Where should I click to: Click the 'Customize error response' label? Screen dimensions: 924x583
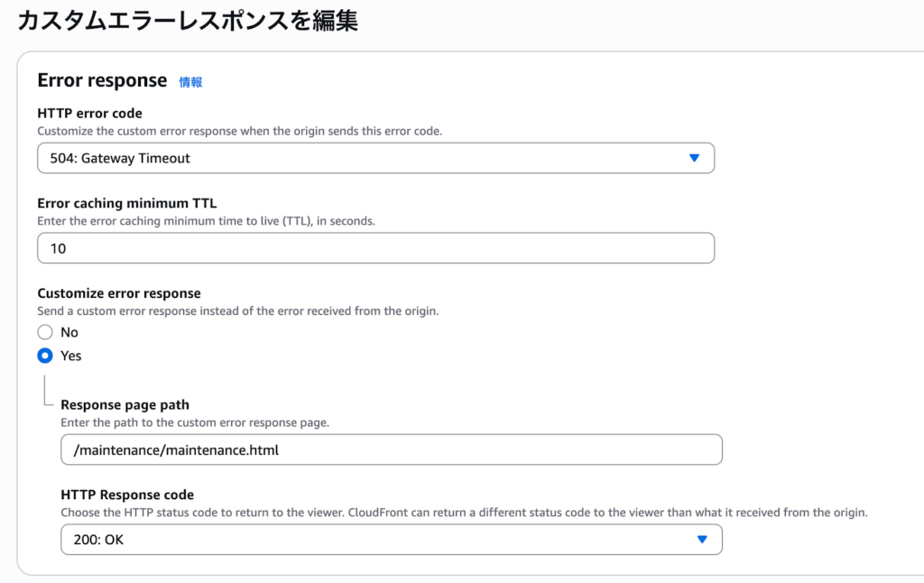pyautogui.click(x=118, y=293)
